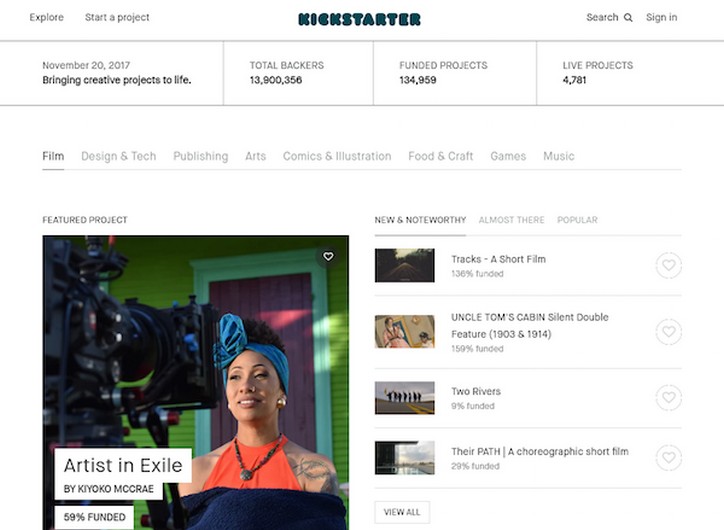This screenshot has height=530, width=724.
Task: Open the Their PATH thumbnail
Action: (x=404, y=458)
